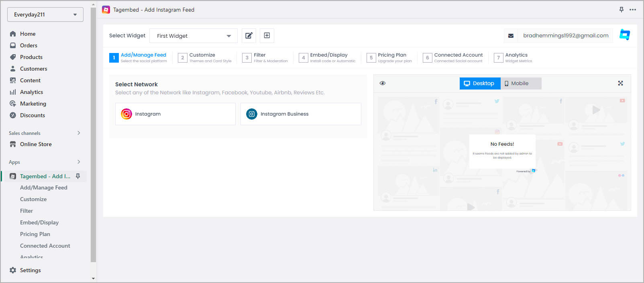Select step 1 Add/Manage Feed tab

[x=138, y=58]
